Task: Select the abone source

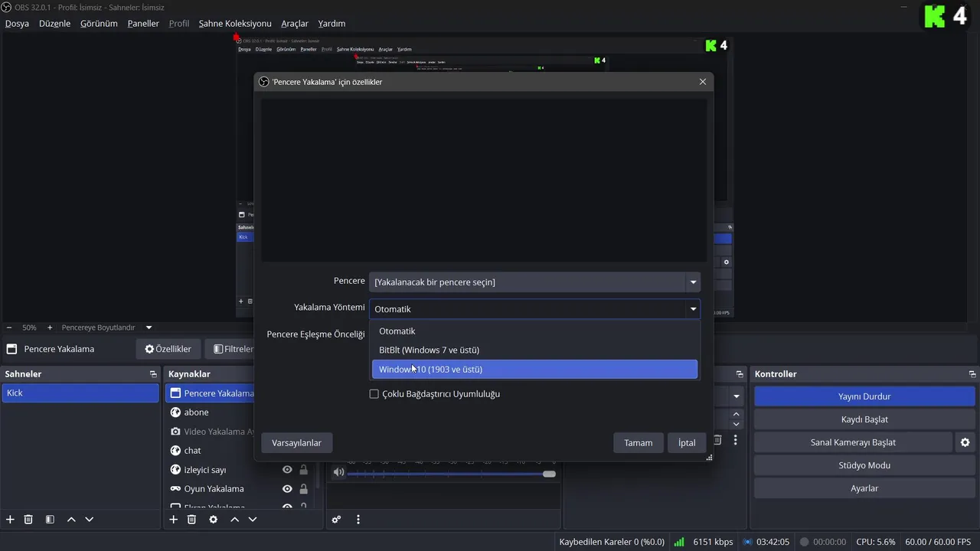Action: point(196,412)
